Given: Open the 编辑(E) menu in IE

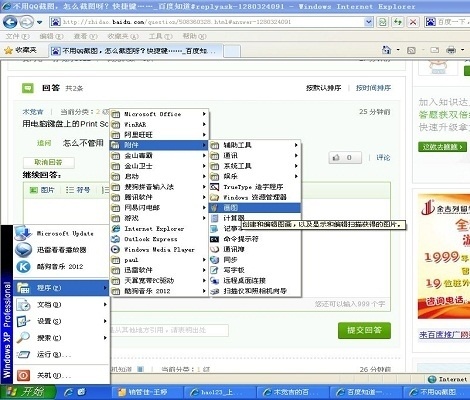Looking at the screenshot, I should pos(51,36).
